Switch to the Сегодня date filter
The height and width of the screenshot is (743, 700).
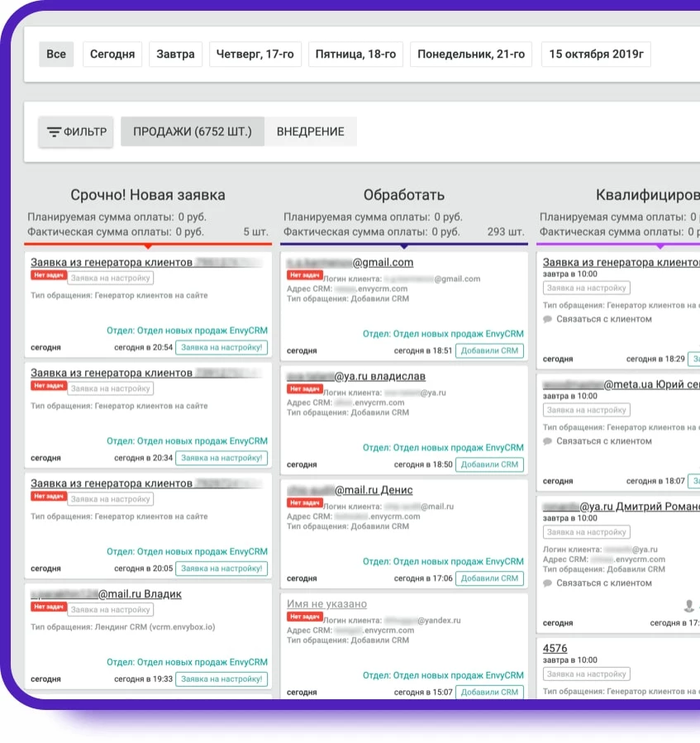pyautogui.click(x=112, y=55)
